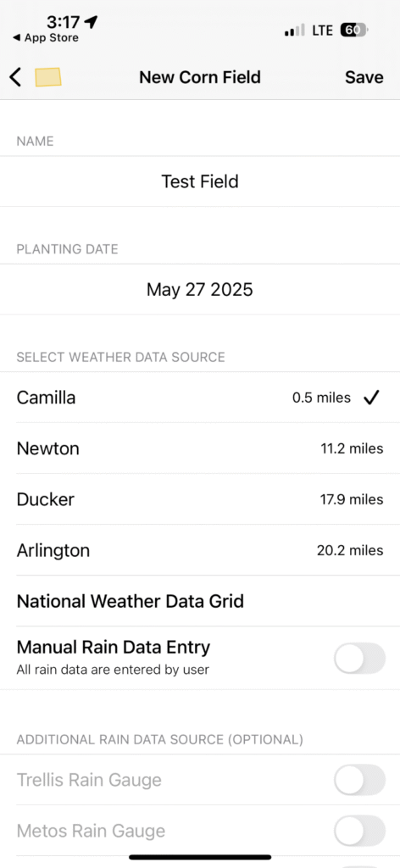Pick Arlington weather station
This screenshot has width=400, height=868.
coord(200,550)
